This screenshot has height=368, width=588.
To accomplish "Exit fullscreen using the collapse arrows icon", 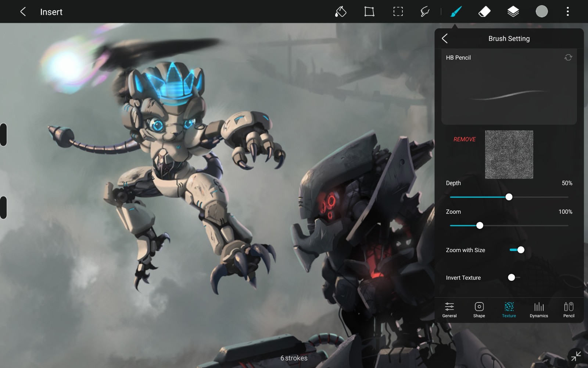I will (576, 356).
